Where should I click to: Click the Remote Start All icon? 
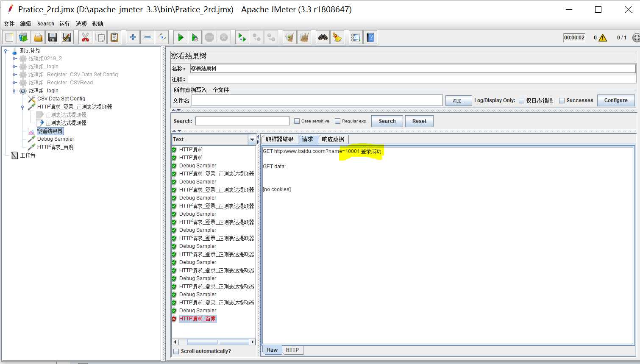coord(242,37)
